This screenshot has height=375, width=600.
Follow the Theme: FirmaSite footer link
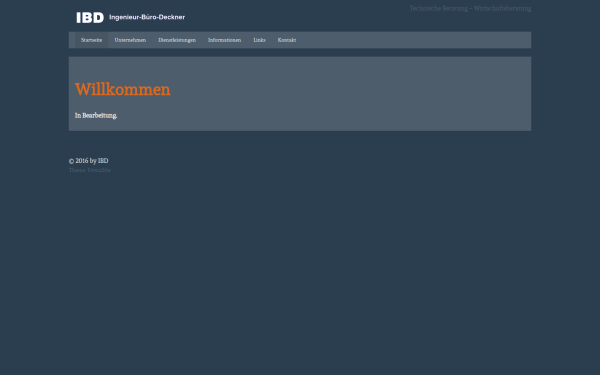(90, 170)
